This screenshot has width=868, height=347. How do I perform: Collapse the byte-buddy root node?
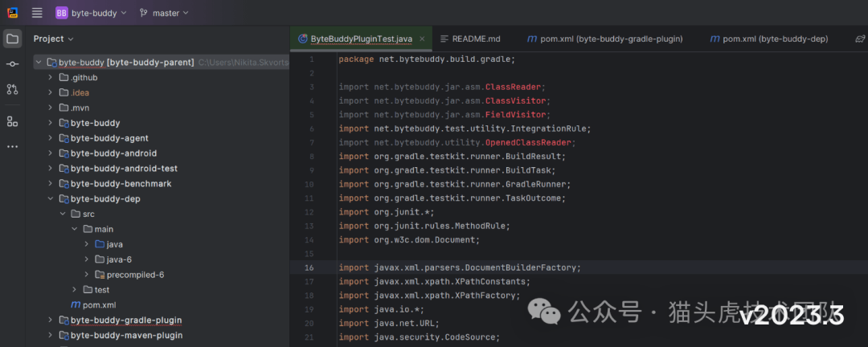pos(39,63)
